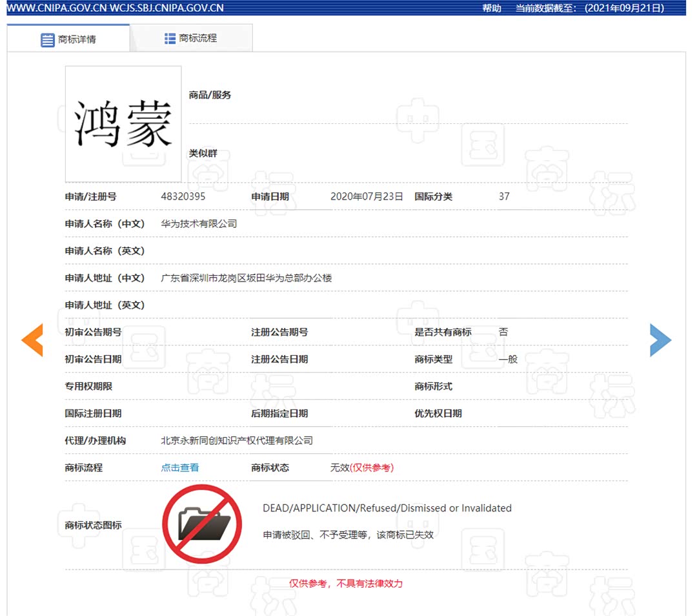Click the list icon on 商标流程 tab
Screen dimensions: 697x616
[x=170, y=37]
